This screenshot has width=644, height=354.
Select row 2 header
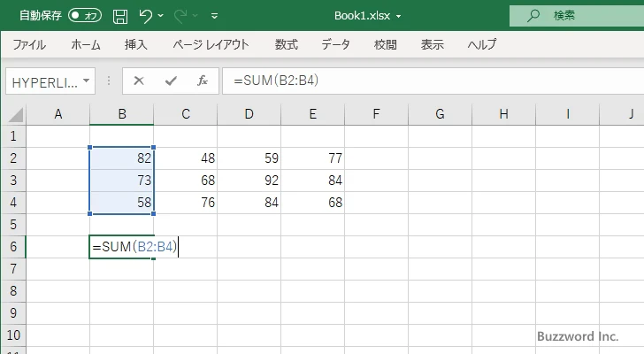point(13,158)
